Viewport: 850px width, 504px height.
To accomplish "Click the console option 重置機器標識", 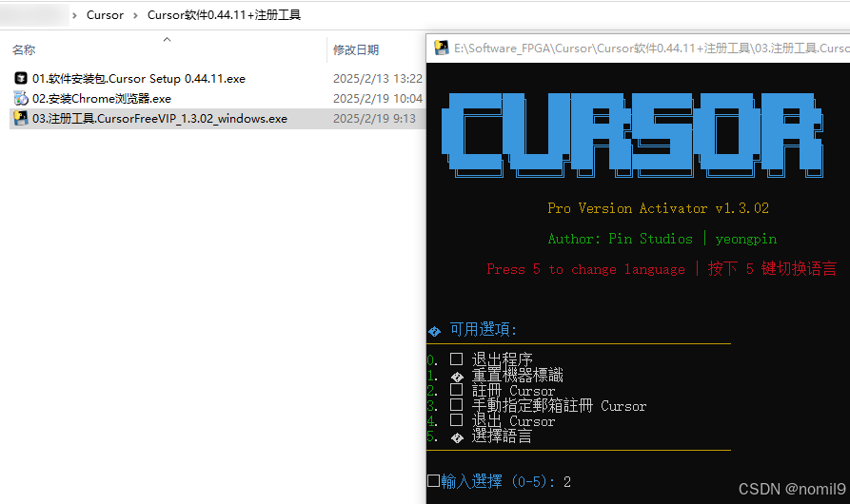I will [x=517, y=375].
